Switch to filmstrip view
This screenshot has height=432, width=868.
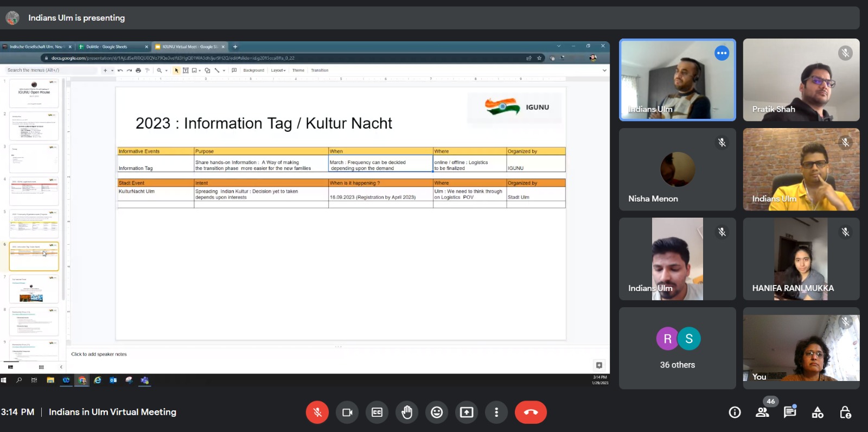pyautogui.click(x=10, y=367)
